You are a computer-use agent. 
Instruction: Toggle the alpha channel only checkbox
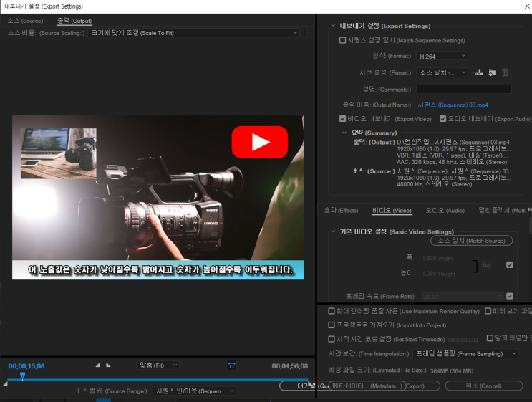[490, 338]
